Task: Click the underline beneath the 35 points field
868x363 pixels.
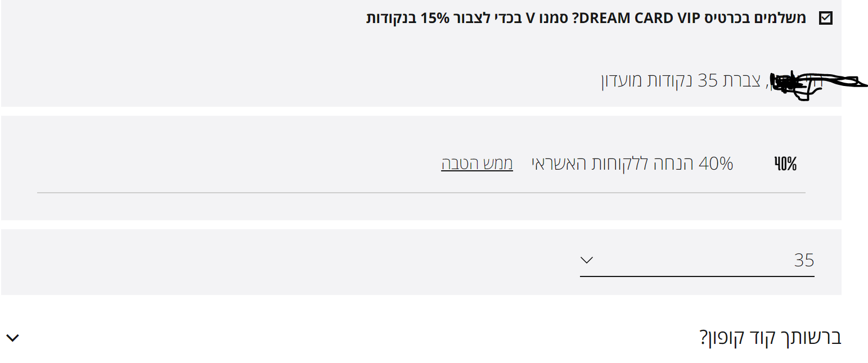Action: point(696,275)
